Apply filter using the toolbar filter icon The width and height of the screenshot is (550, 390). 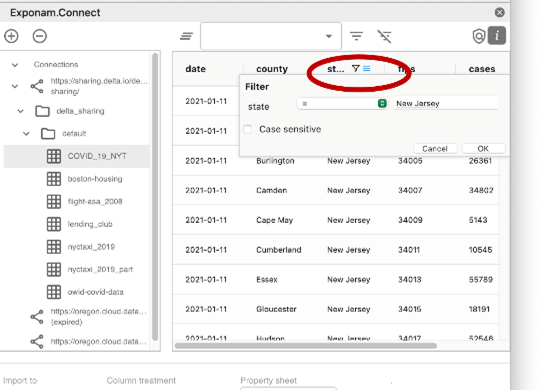pyautogui.click(x=356, y=36)
